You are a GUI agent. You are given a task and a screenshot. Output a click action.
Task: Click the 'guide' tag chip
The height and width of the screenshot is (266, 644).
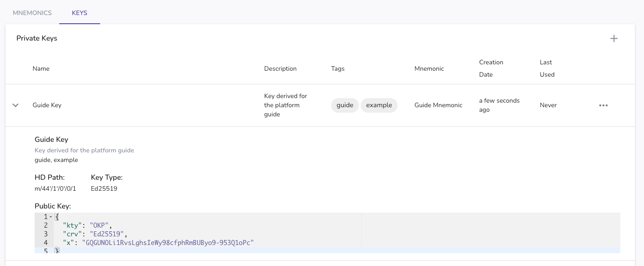click(345, 105)
